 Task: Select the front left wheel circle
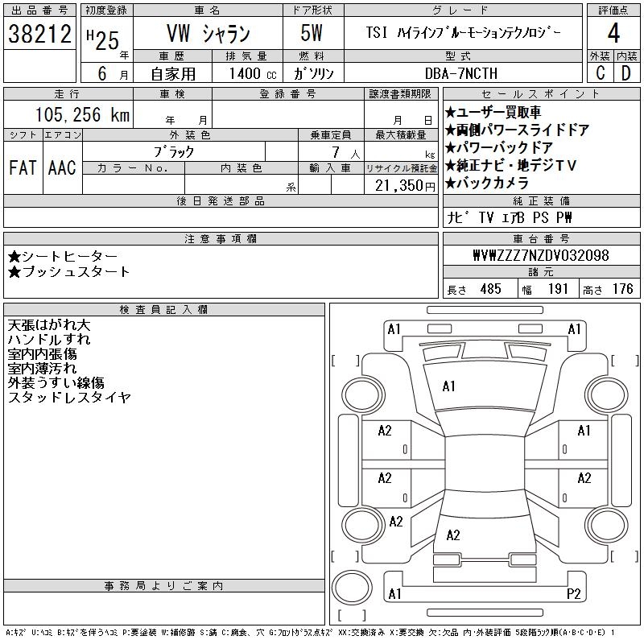(361, 395)
